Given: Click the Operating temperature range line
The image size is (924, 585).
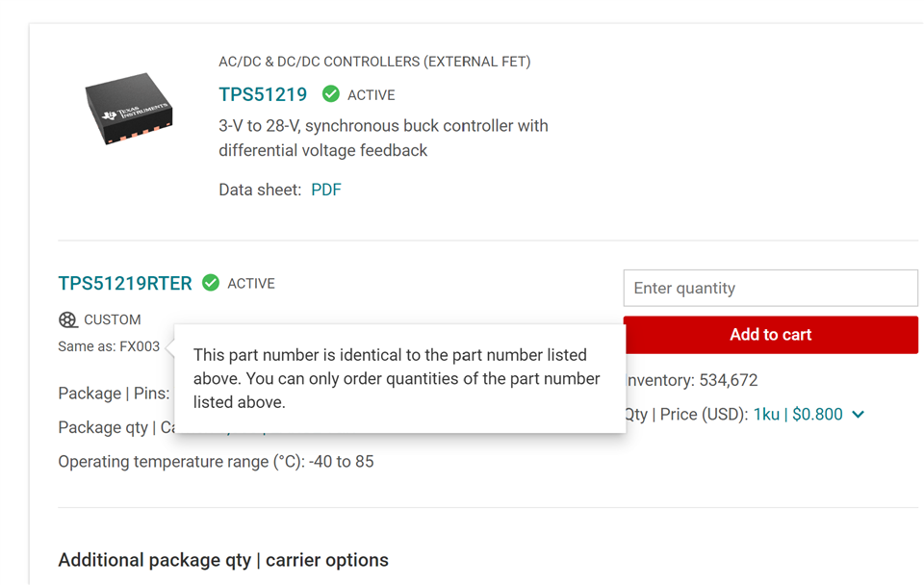Looking at the screenshot, I should pyautogui.click(x=216, y=462).
